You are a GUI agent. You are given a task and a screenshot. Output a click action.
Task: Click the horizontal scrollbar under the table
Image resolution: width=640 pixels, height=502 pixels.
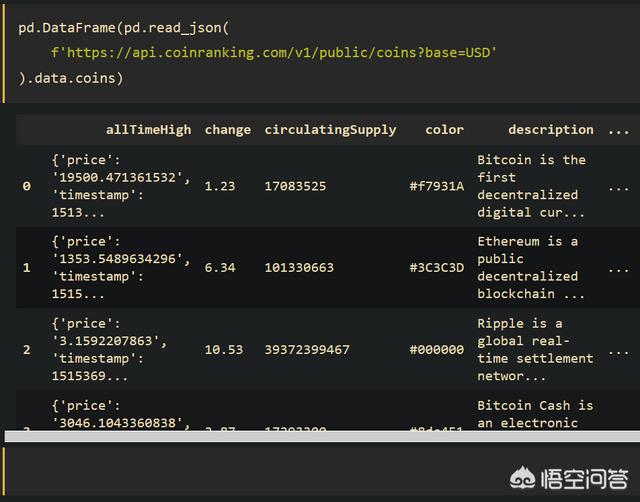(322, 436)
